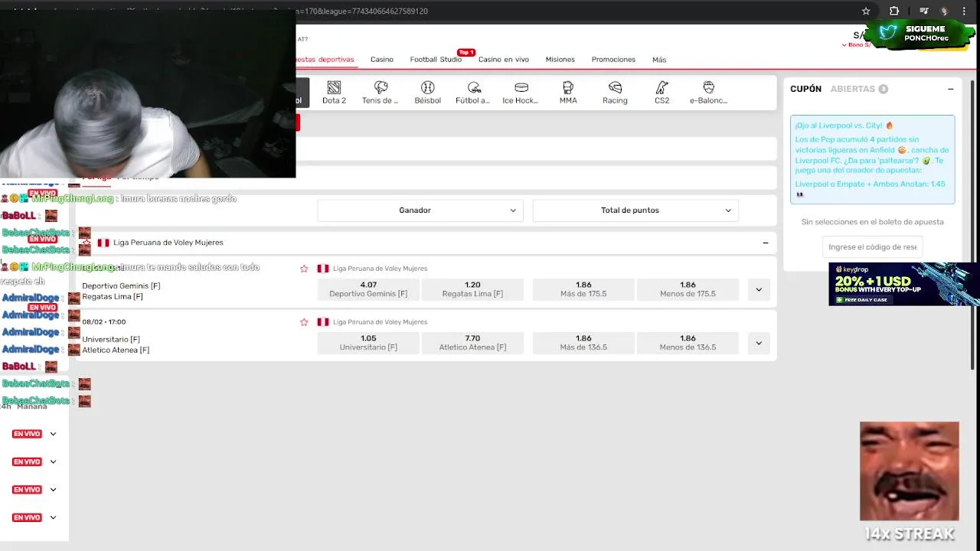Open the browser media control icon
The image size is (980, 551).
924,11
